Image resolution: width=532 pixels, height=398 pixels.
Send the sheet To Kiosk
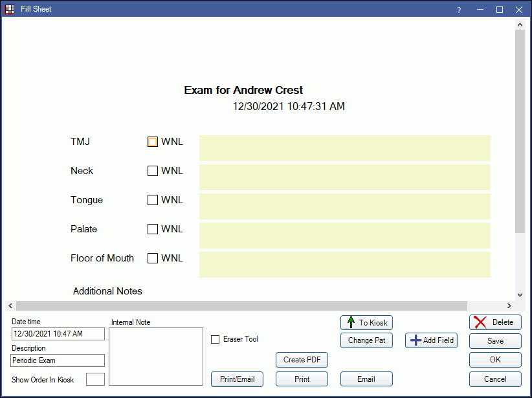click(366, 322)
